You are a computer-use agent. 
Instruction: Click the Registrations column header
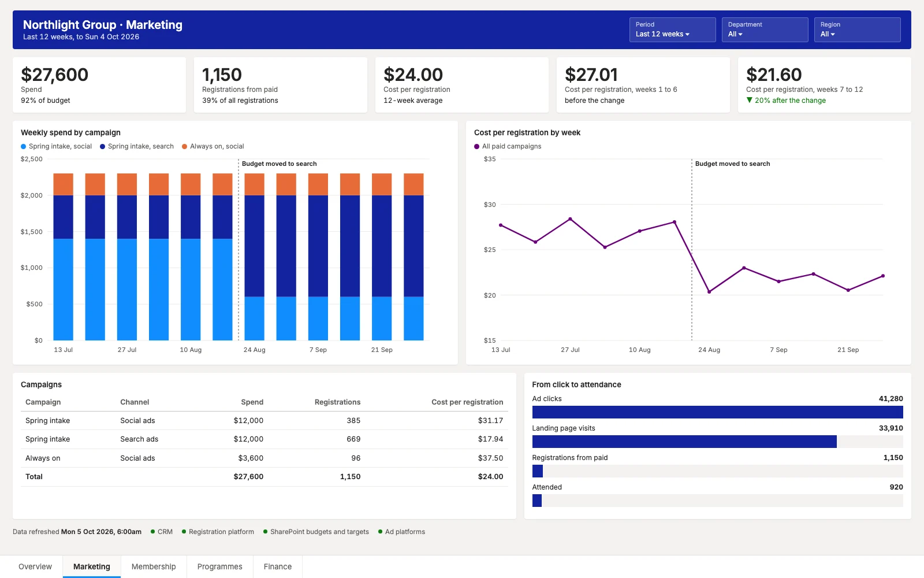pyautogui.click(x=337, y=402)
